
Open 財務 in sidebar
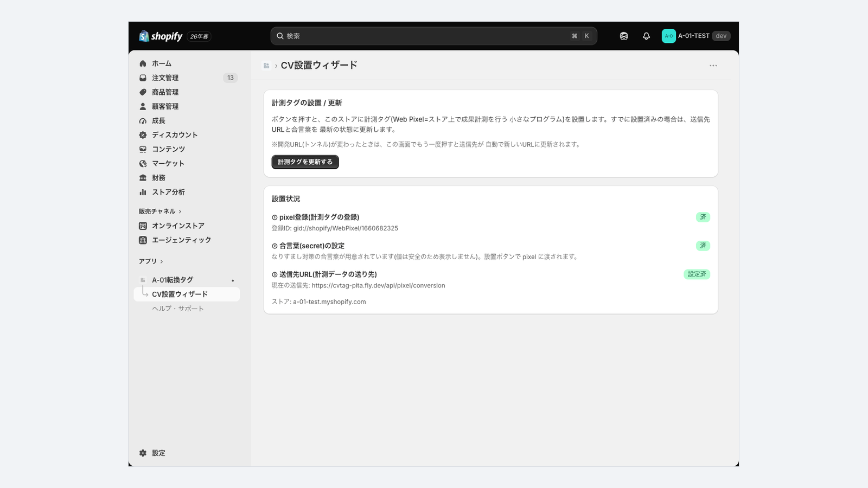pos(187,178)
